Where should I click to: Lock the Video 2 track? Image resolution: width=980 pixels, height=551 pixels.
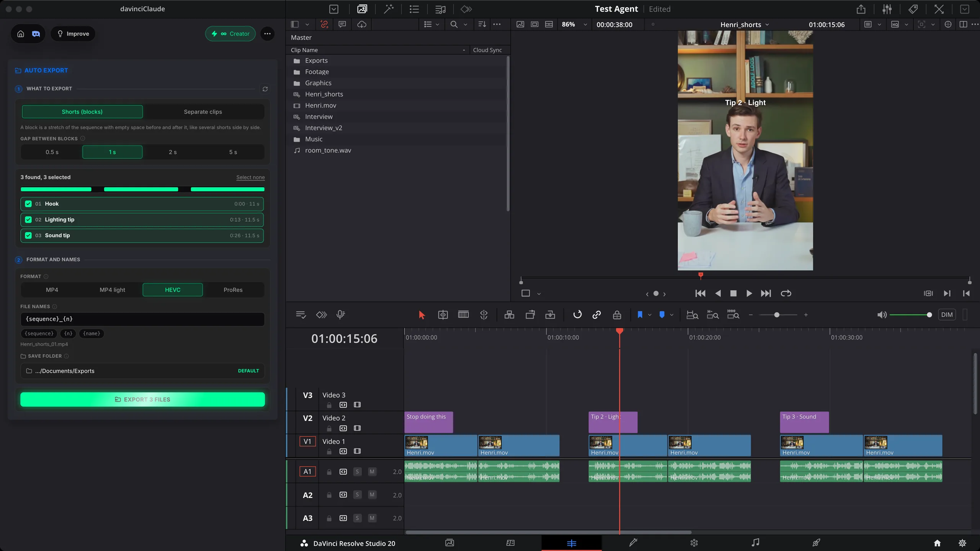329,428
